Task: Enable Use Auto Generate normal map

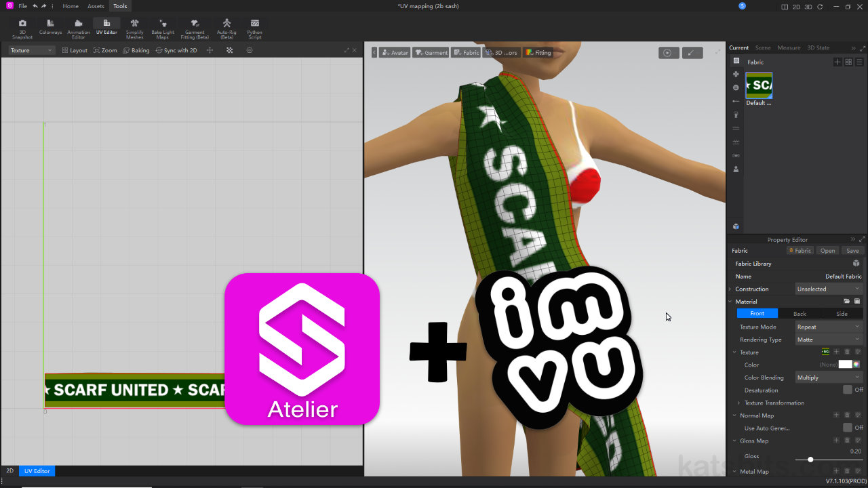Action: point(848,428)
